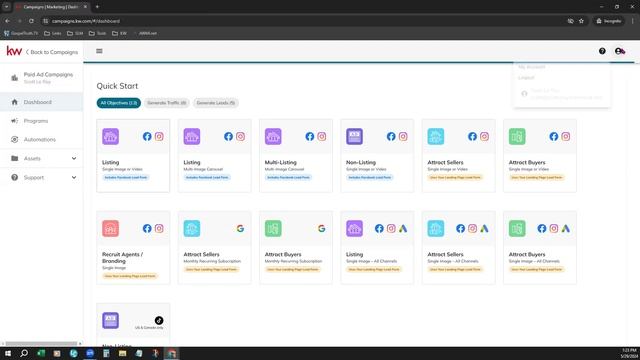The width and height of the screenshot is (640, 360).
Task: Open Automations in the sidebar
Action: click(42, 140)
